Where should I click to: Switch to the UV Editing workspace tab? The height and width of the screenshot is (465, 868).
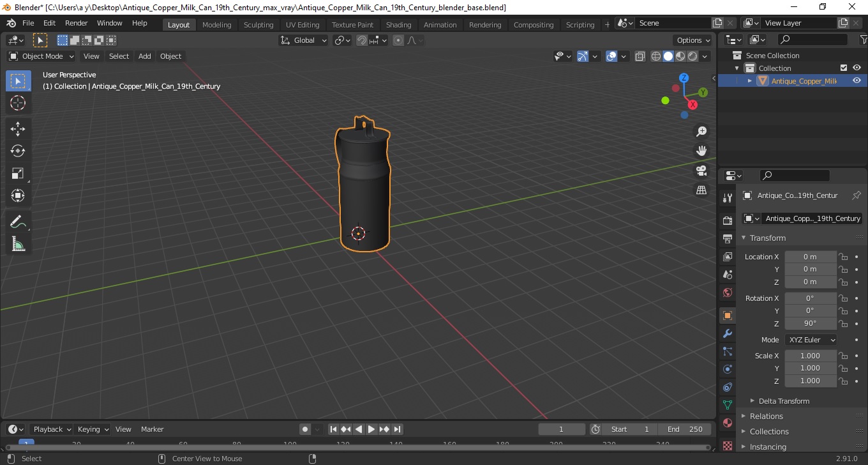pyautogui.click(x=303, y=24)
